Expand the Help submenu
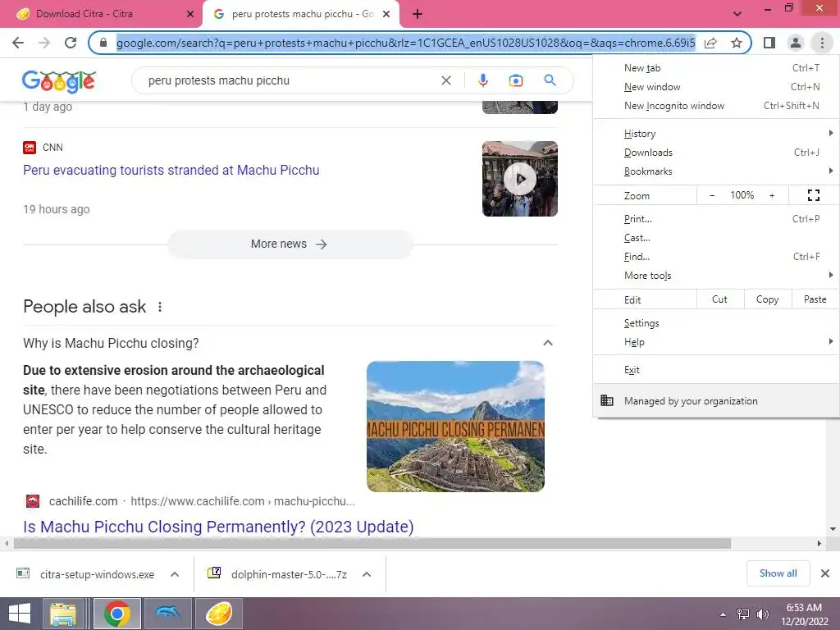The height and width of the screenshot is (630, 840). coord(715,342)
